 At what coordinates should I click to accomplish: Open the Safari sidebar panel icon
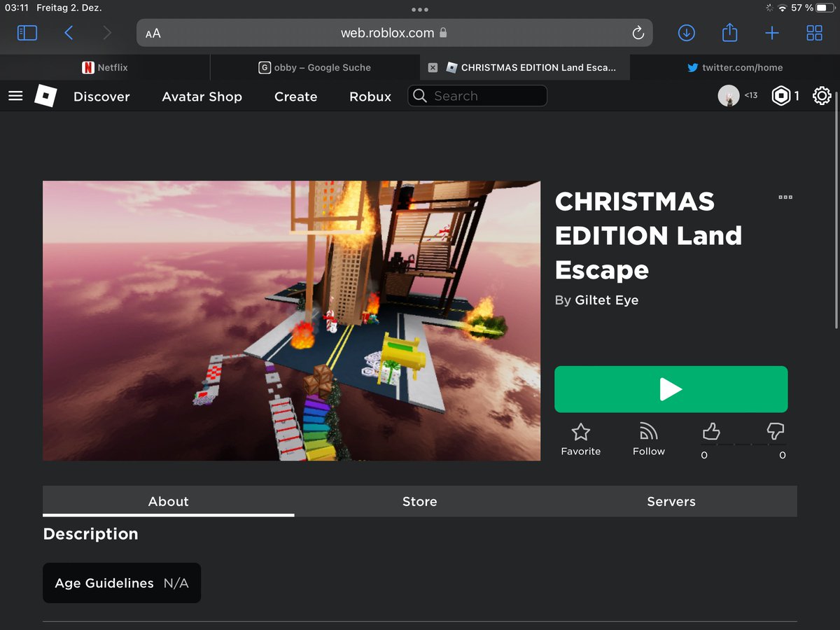tap(27, 33)
